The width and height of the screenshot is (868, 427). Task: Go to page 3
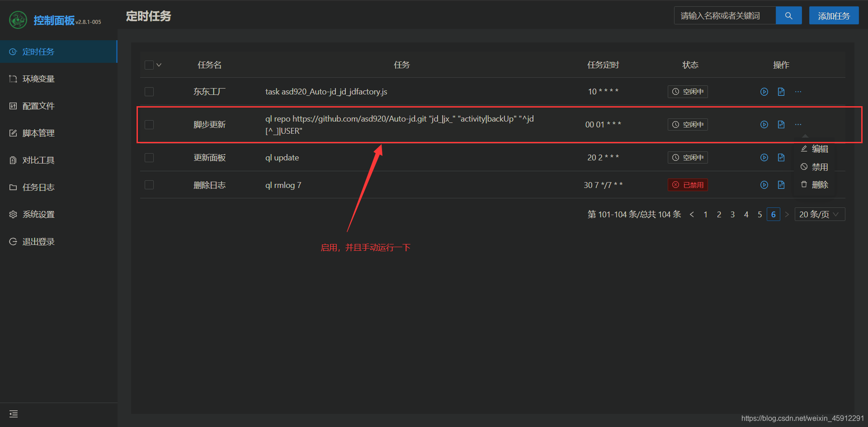732,215
